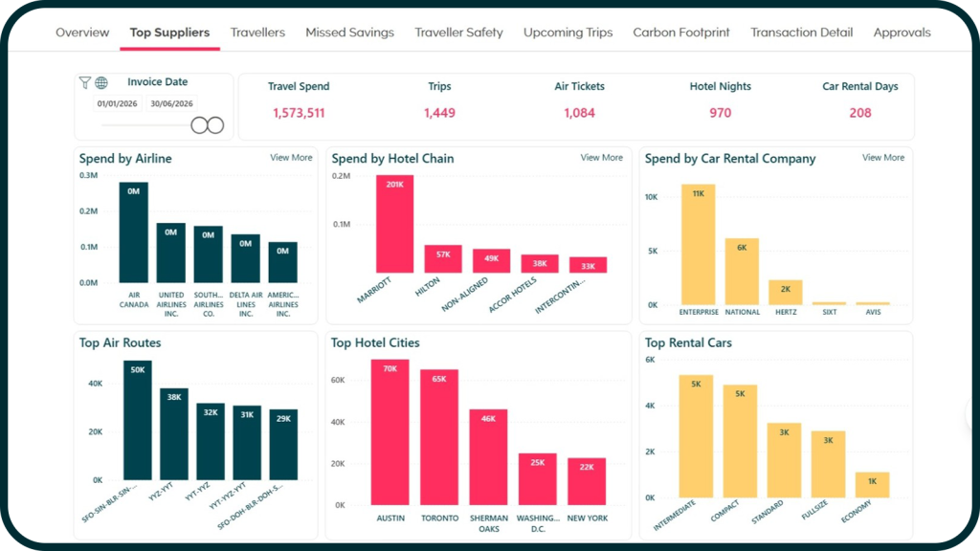Switch to the Travellers tab
Screen dimensions: 980x551
click(x=257, y=33)
